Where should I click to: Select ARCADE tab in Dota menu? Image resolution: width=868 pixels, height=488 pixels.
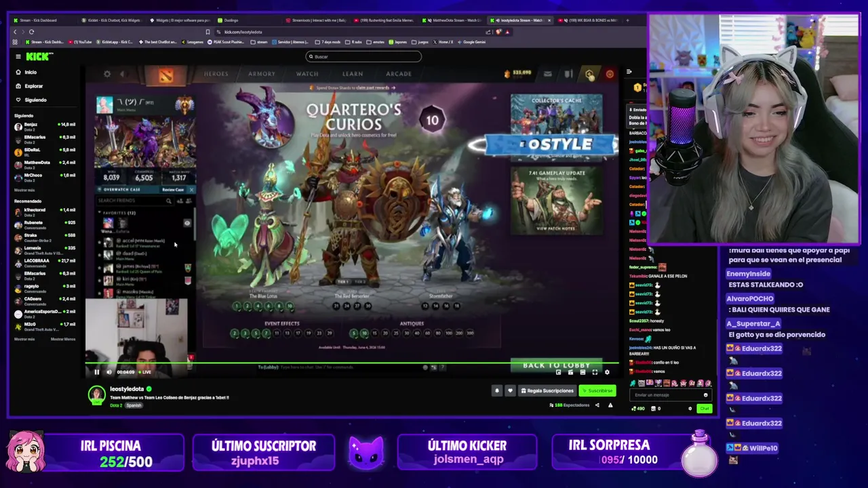pos(399,74)
